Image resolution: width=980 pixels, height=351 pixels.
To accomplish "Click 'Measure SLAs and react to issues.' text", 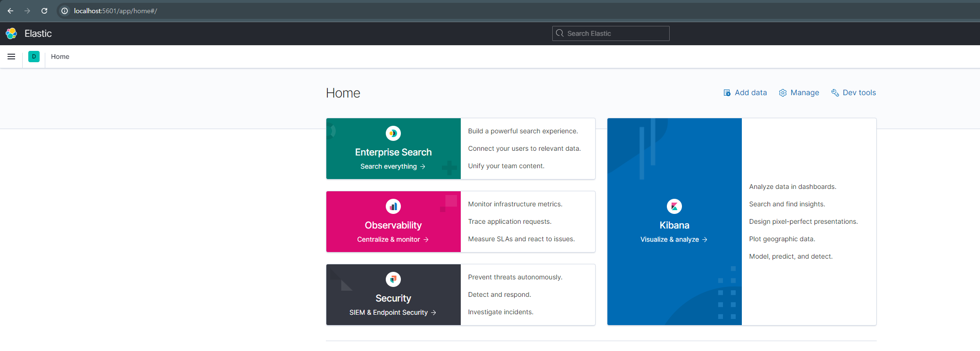I will (x=521, y=239).
